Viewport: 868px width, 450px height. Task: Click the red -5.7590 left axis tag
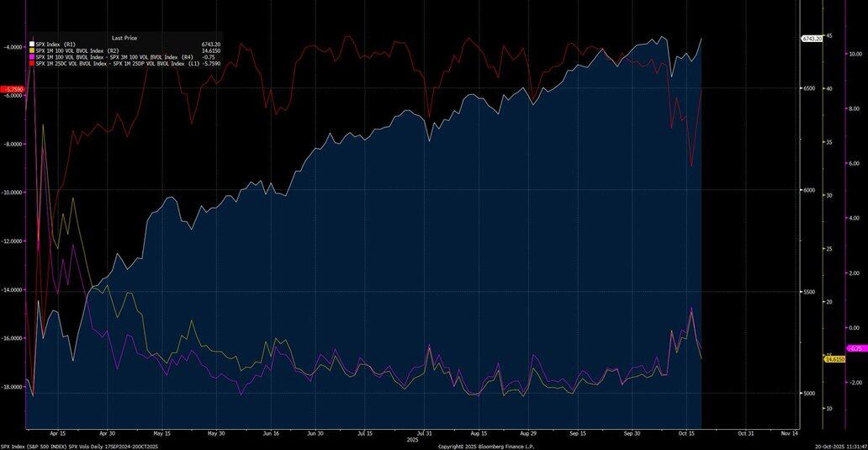tap(13, 88)
